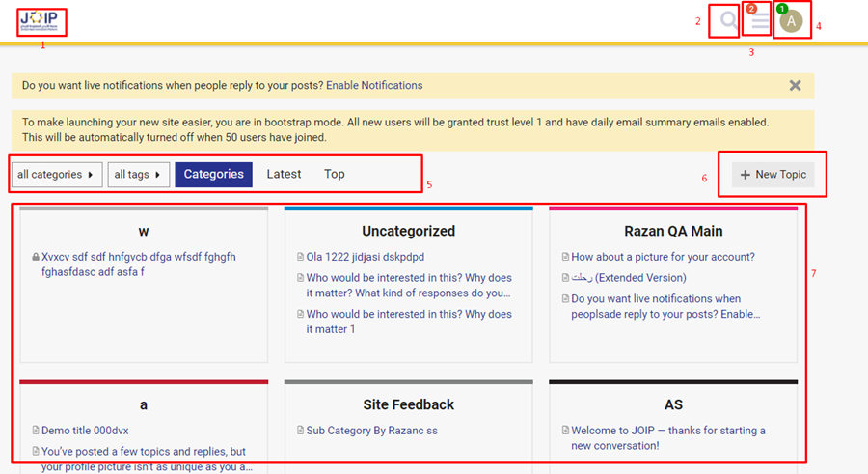The height and width of the screenshot is (474, 868).
Task: Open the Razan QA Main category
Action: [x=673, y=232]
